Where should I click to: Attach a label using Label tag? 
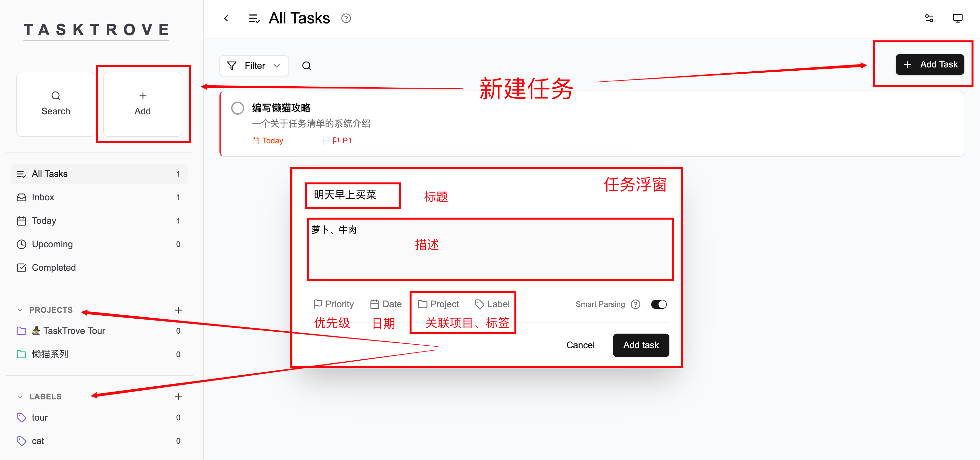tap(492, 304)
